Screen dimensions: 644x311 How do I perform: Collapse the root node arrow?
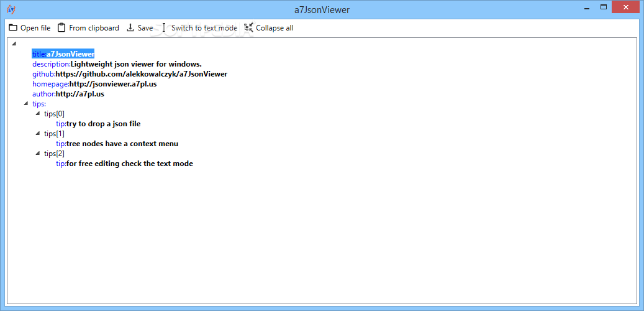(14, 43)
